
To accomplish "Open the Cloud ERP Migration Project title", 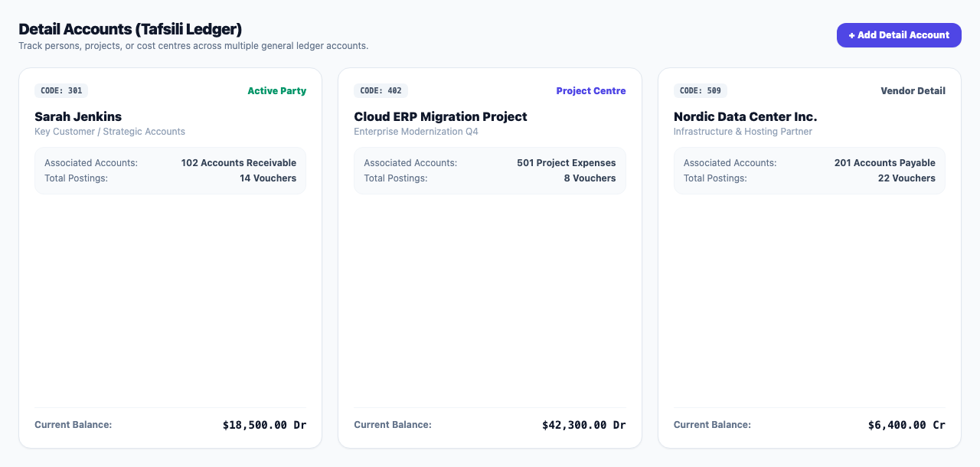I will (440, 116).
